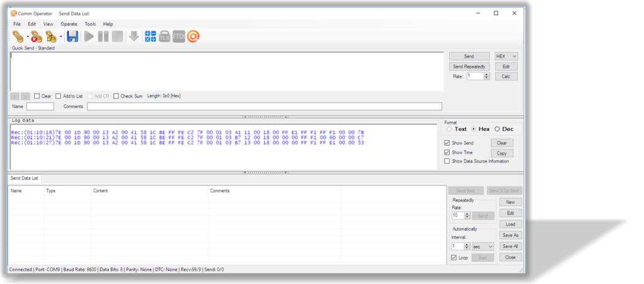Expand the sec interval unit dropdown
The height and width of the screenshot is (284, 644).
[x=484, y=246]
